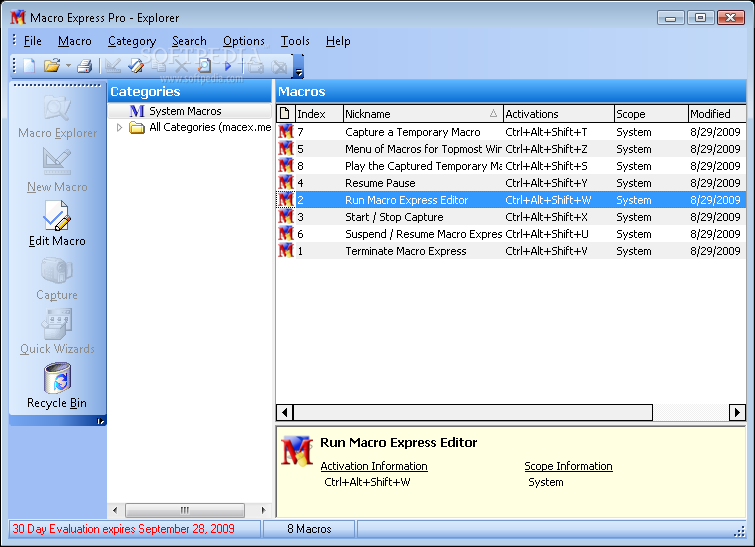Click the New Macro ruler toolbar icon
Image resolution: width=755 pixels, height=547 pixels.
(113, 65)
